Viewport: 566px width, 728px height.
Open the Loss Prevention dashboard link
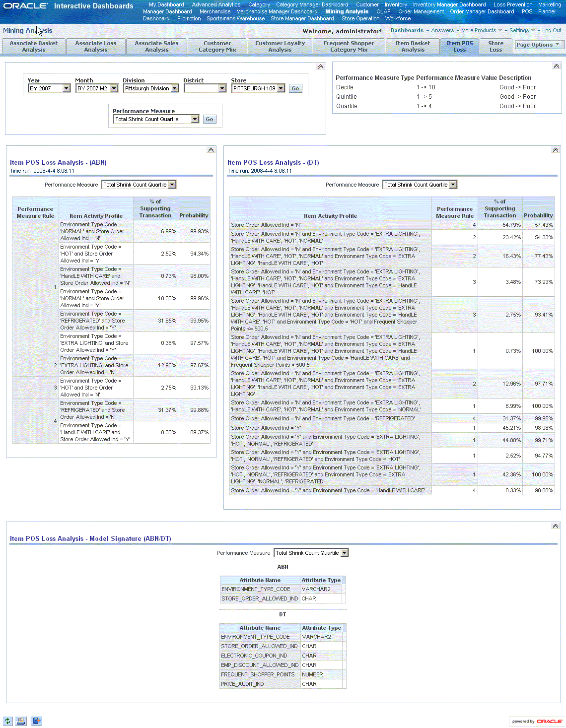pos(513,4)
